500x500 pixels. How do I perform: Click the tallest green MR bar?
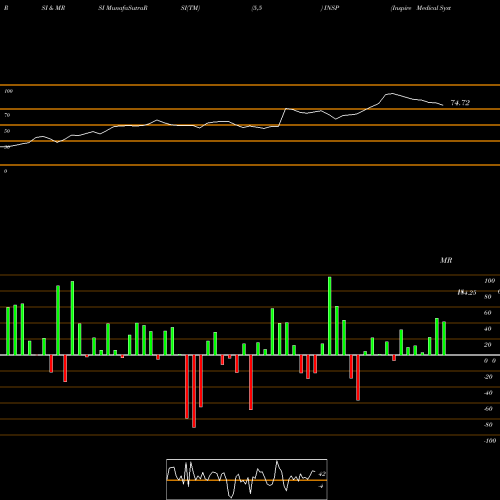330,316
